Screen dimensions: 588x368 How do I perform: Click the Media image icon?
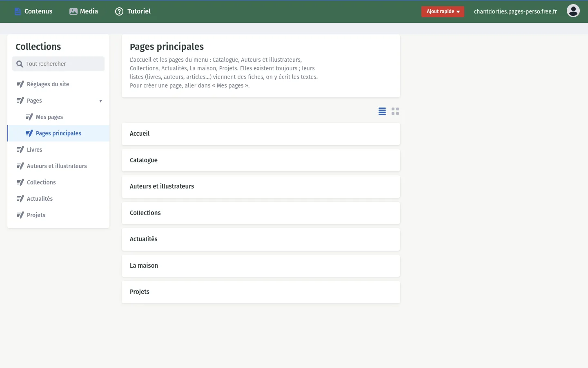tap(73, 11)
